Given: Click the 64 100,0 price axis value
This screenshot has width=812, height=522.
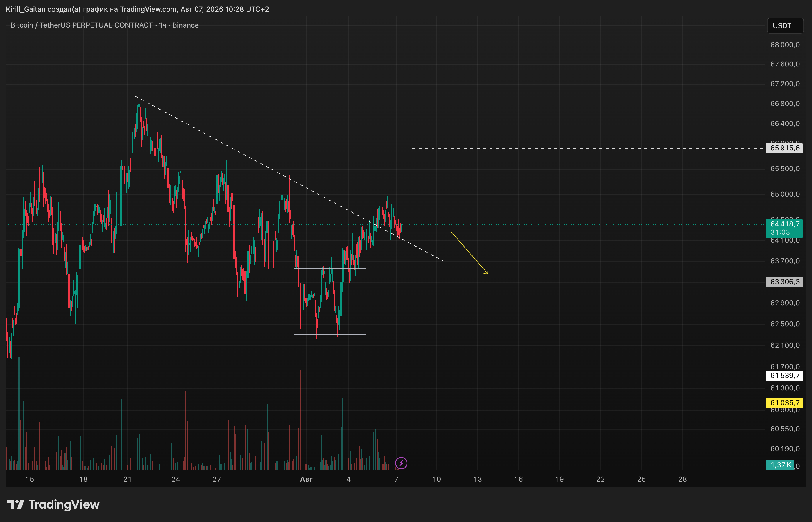Looking at the screenshot, I should click(x=785, y=240).
